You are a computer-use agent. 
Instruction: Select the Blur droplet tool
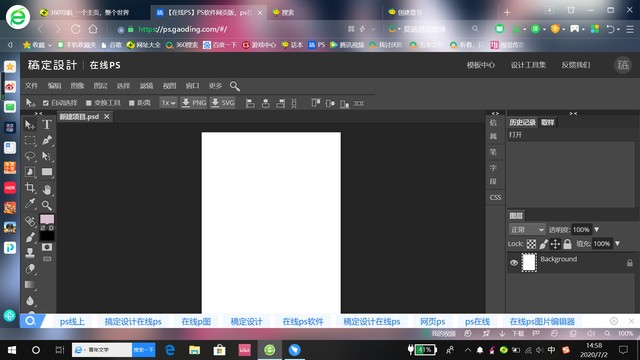30,301
